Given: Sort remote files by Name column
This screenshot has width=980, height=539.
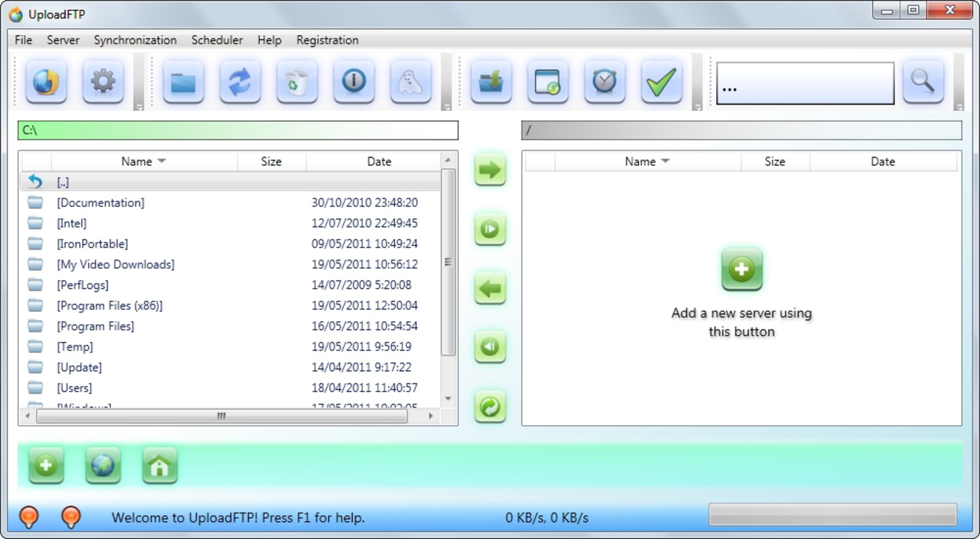Looking at the screenshot, I should click(648, 162).
